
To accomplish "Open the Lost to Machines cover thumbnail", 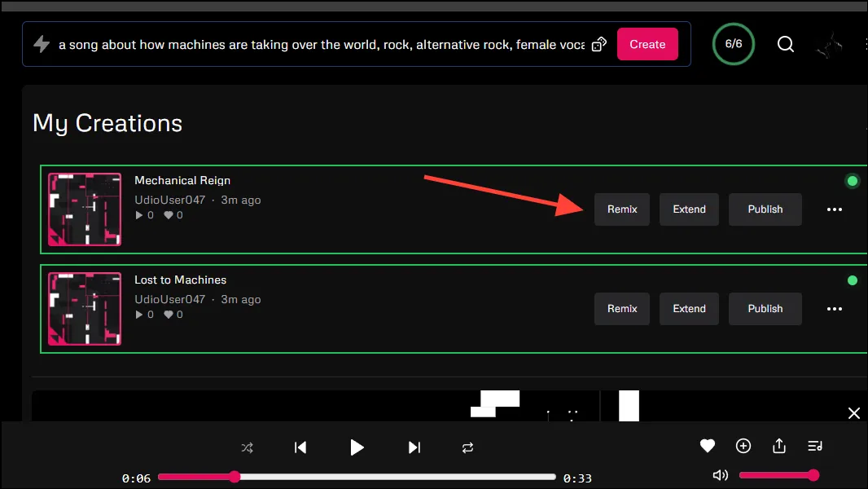I will [85, 309].
